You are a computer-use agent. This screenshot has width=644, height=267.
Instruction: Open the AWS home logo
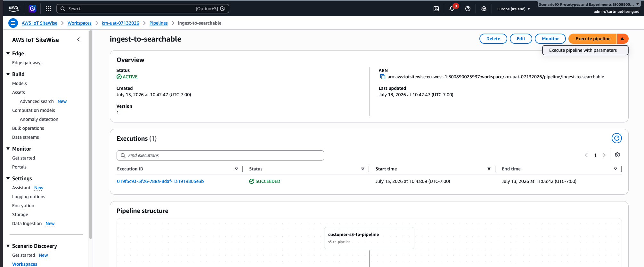13,9
